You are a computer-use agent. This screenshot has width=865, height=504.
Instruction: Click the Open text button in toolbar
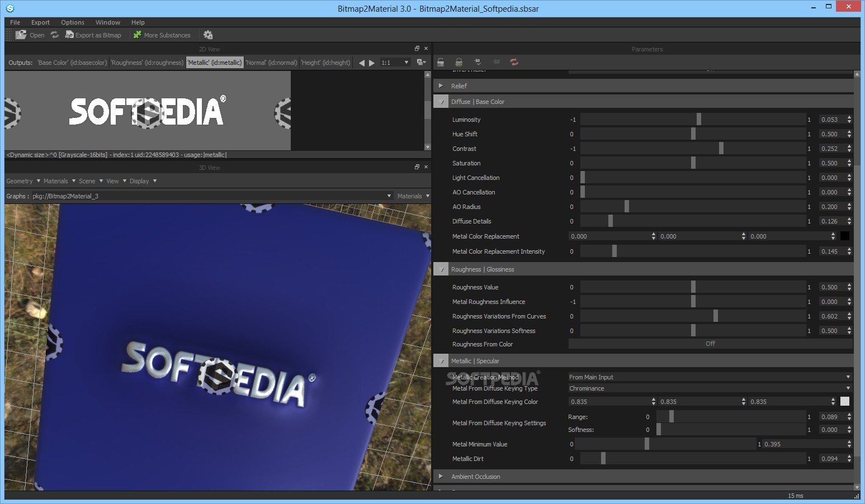click(x=37, y=35)
